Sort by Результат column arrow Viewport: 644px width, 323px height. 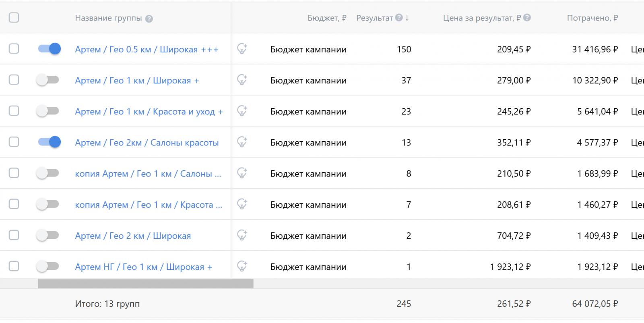tap(407, 18)
